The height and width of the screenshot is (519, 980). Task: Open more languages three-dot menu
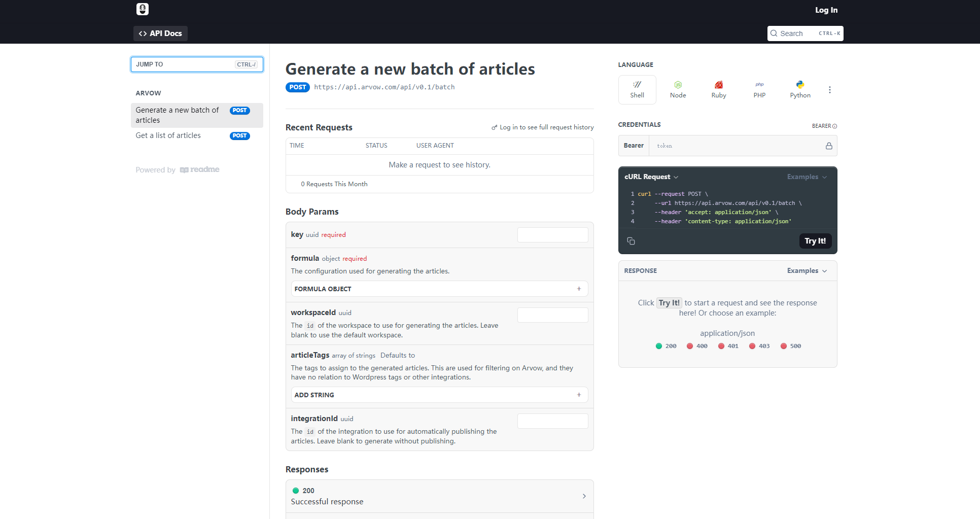tap(829, 90)
